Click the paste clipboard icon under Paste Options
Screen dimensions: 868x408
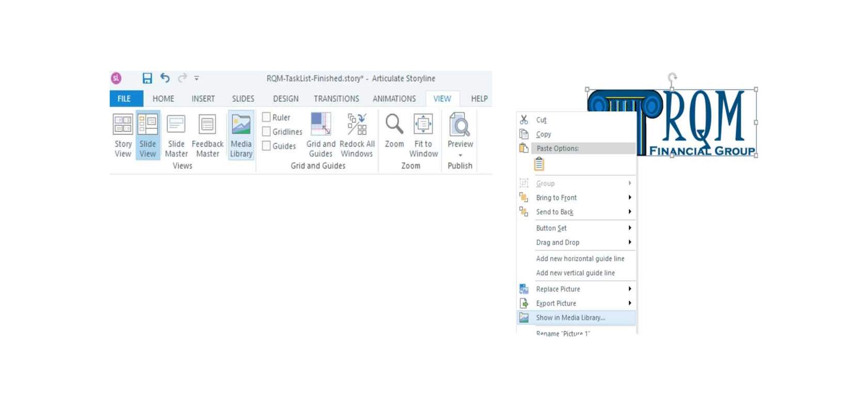539,164
